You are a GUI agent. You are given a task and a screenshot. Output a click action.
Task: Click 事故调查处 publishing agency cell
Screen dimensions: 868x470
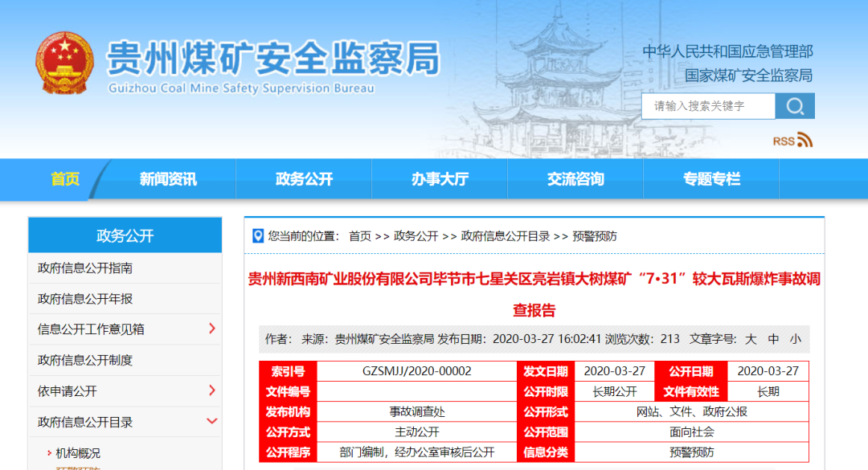coord(417,412)
